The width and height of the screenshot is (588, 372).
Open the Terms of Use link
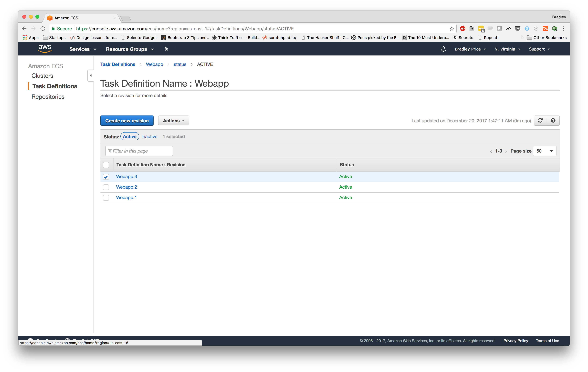[x=547, y=341]
